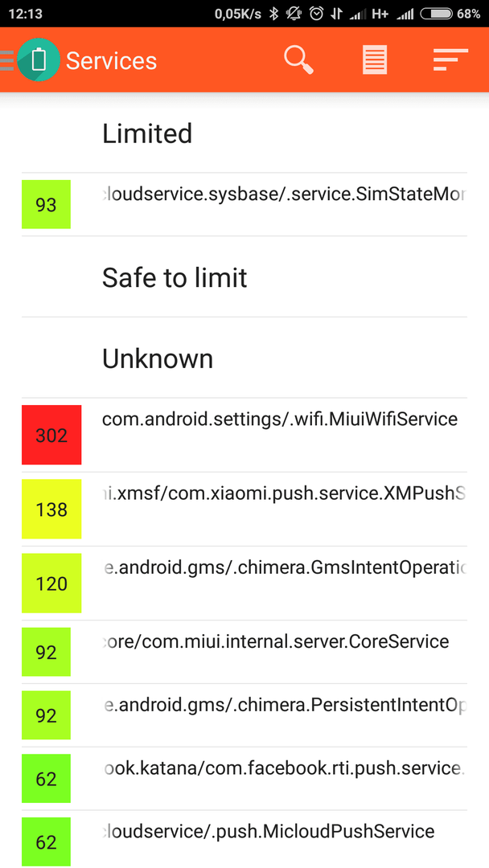Open com.miui.internal.server.CoreService item

pyautogui.click(x=244, y=652)
